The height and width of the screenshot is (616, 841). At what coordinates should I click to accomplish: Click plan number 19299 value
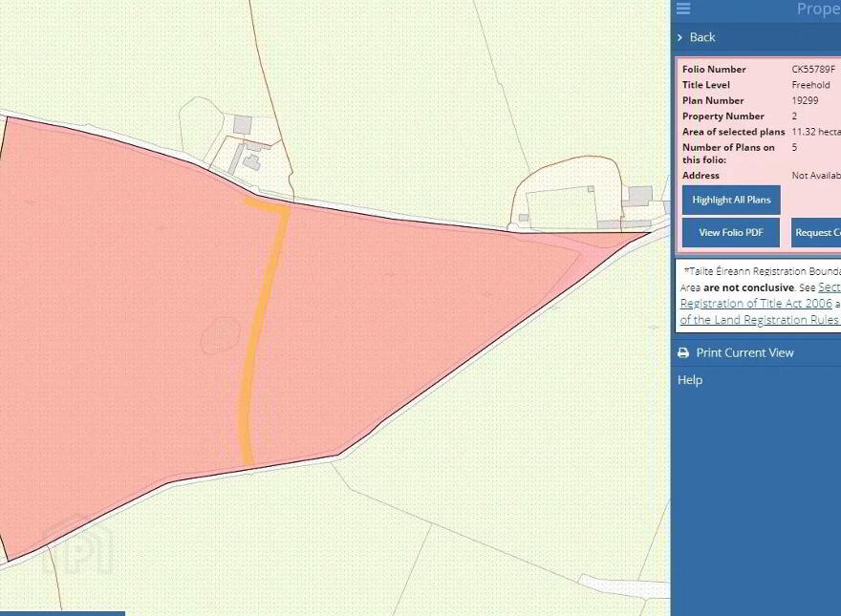click(805, 100)
